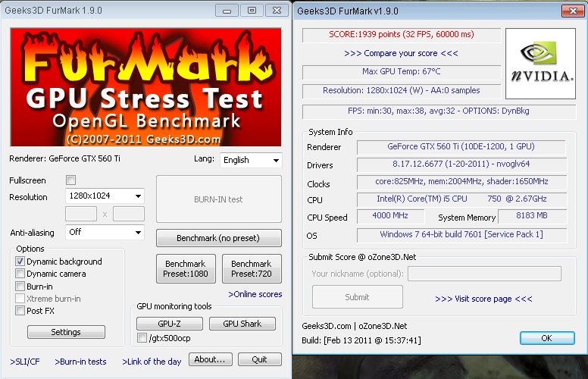Click the Intel(R) Core(TM) i5 CPU field
Viewport: 588px width, 379px height.
click(x=461, y=199)
